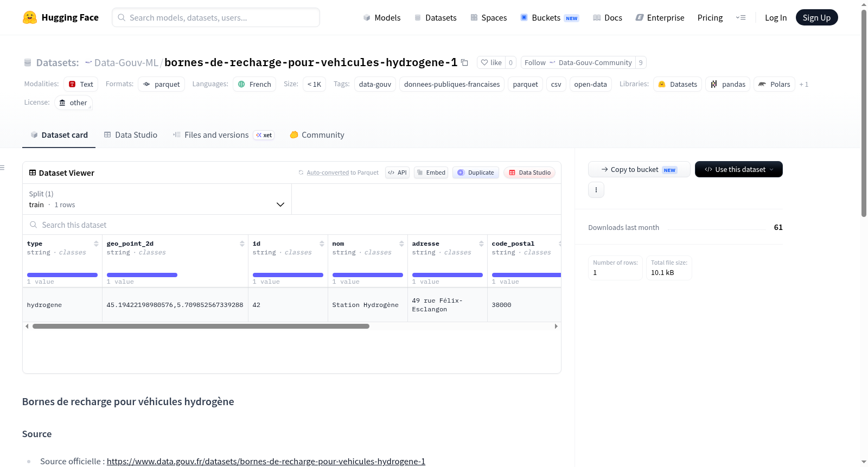Focus the Search this dataset field

pyautogui.click(x=292, y=225)
